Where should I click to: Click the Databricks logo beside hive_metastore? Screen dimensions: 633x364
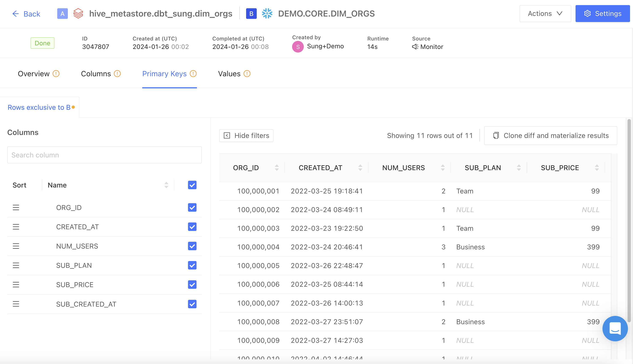(78, 14)
